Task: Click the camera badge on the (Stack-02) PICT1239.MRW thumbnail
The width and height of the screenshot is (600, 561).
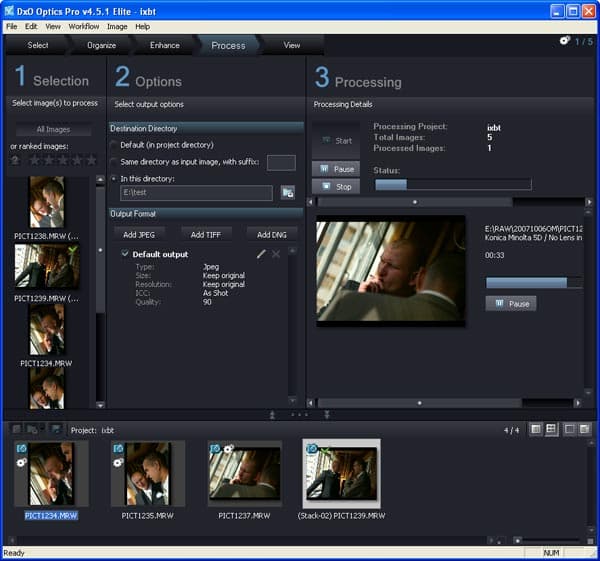Action: (312, 448)
